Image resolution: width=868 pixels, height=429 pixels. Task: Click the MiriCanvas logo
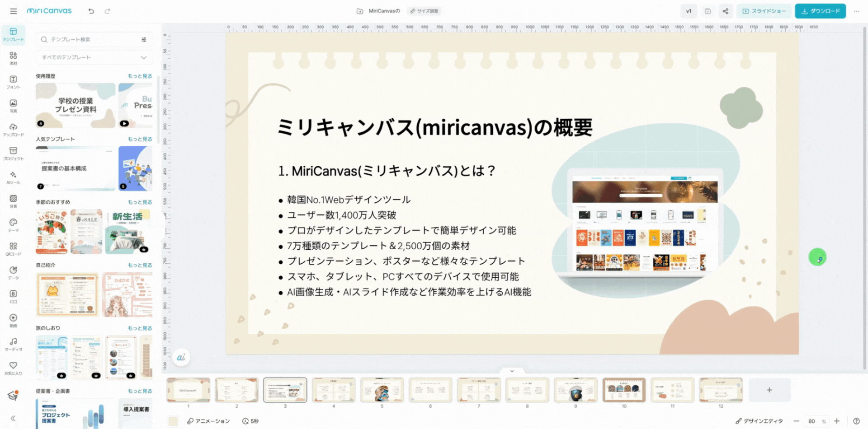[49, 11]
